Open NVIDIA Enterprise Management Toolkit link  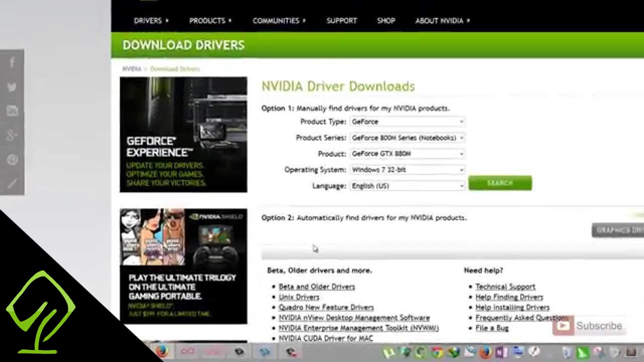359,328
